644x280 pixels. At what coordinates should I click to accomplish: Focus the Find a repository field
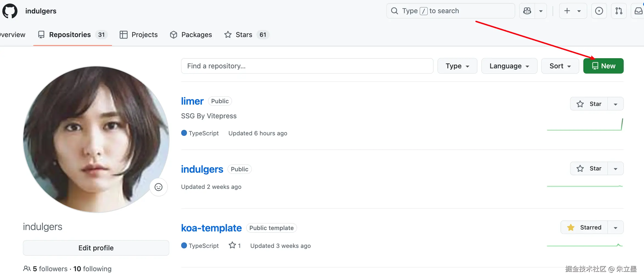click(x=307, y=66)
